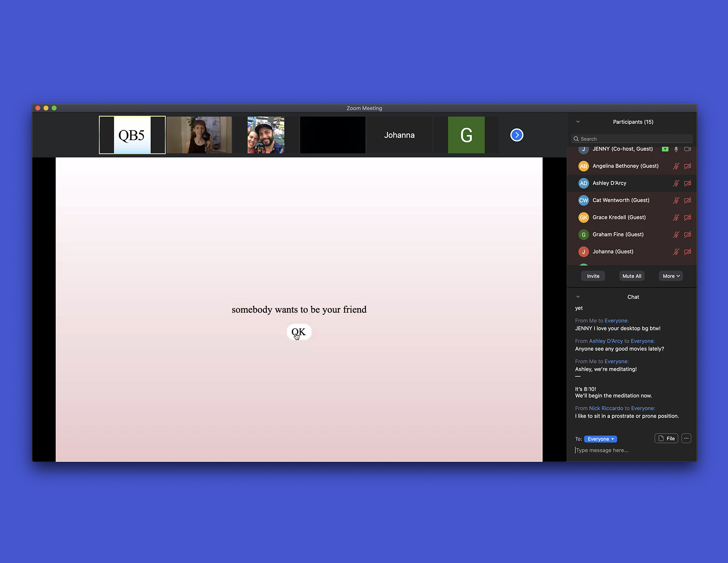Viewport: 728px width, 563px height.
Task: Open the More menu in Participants
Action: (671, 276)
